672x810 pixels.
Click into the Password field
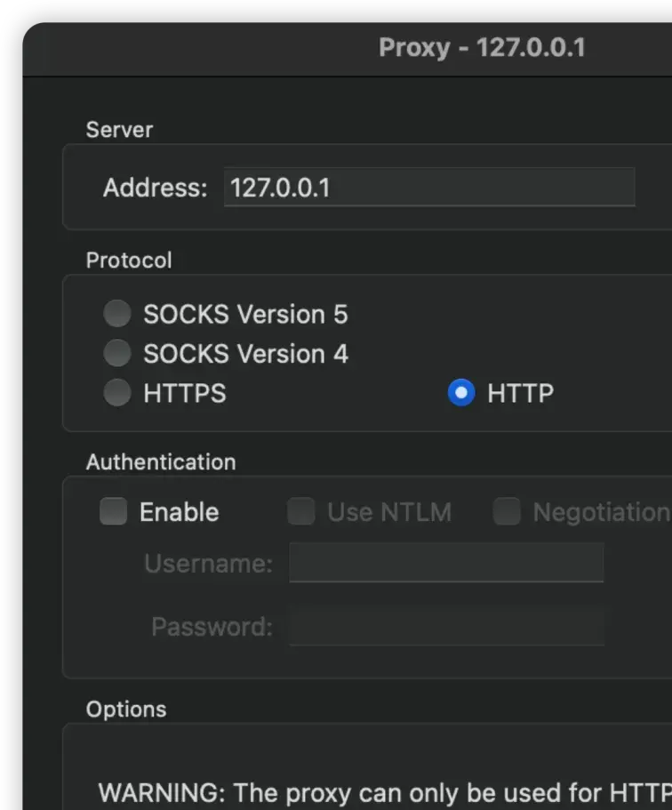point(446,626)
